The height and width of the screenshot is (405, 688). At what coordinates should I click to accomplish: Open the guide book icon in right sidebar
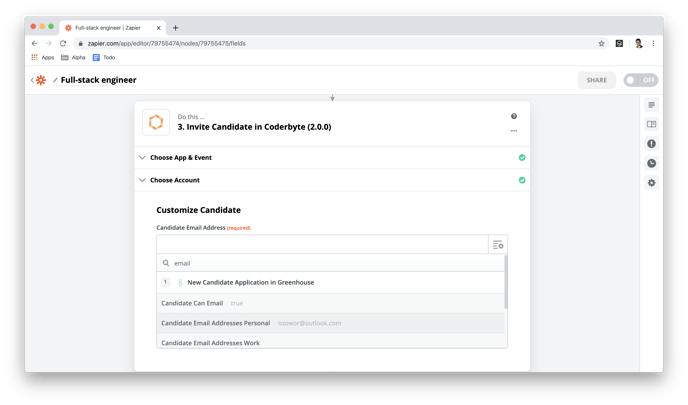coord(652,124)
